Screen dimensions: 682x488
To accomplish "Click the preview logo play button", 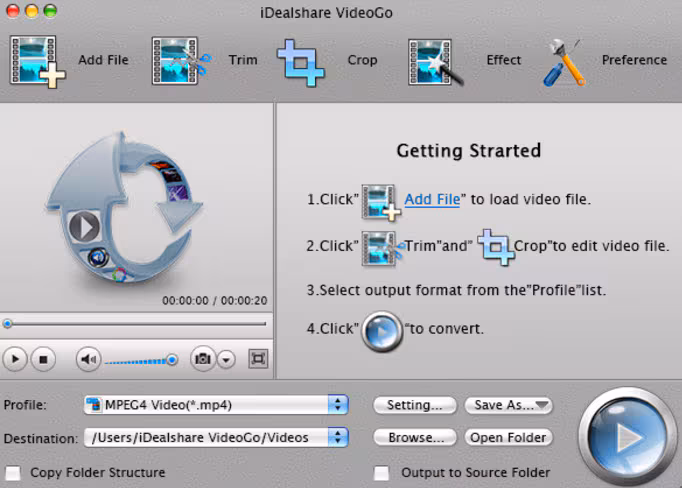I will click(x=84, y=227).
